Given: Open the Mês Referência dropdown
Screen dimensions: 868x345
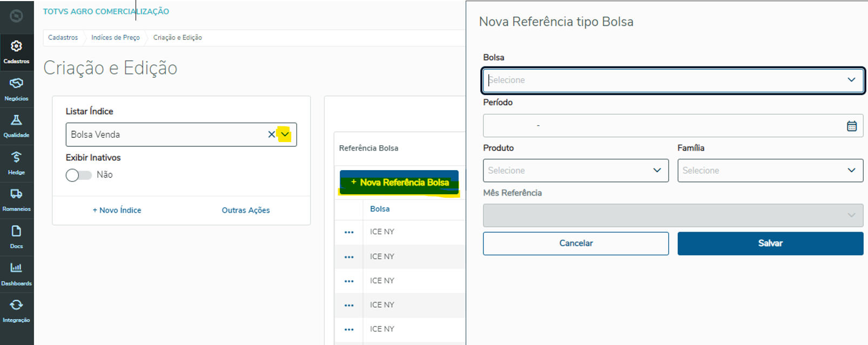Looking at the screenshot, I should [x=673, y=215].
